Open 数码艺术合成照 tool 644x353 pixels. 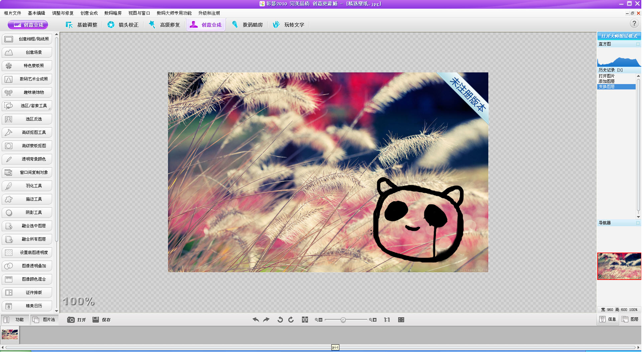[x=27, y=79]
